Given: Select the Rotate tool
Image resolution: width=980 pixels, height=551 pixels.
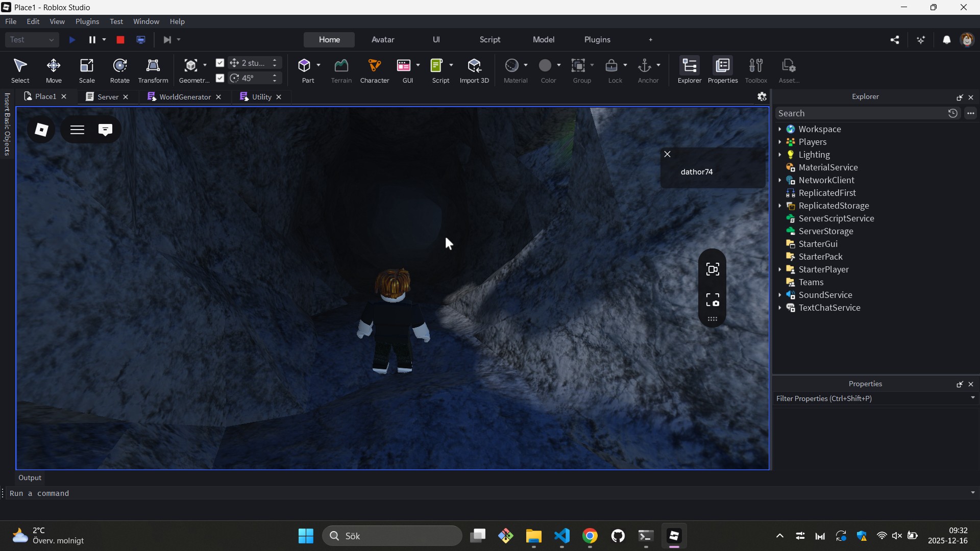Looking at the screenshot, I should [119, 70].
